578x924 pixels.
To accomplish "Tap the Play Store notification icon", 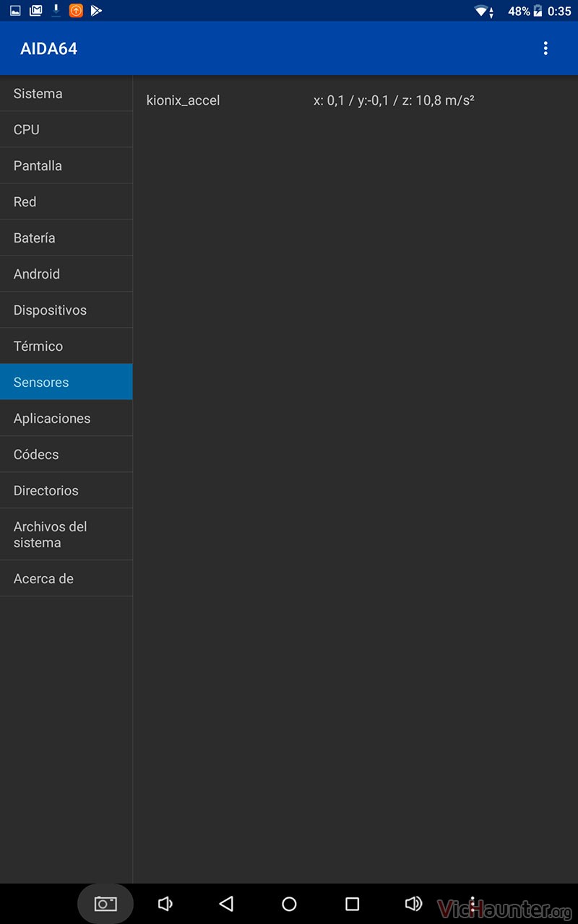I will click(96, 10).
